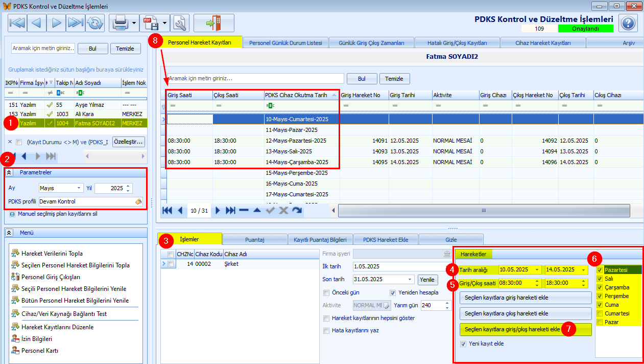Click grid navigator cancel X icon

283,210
